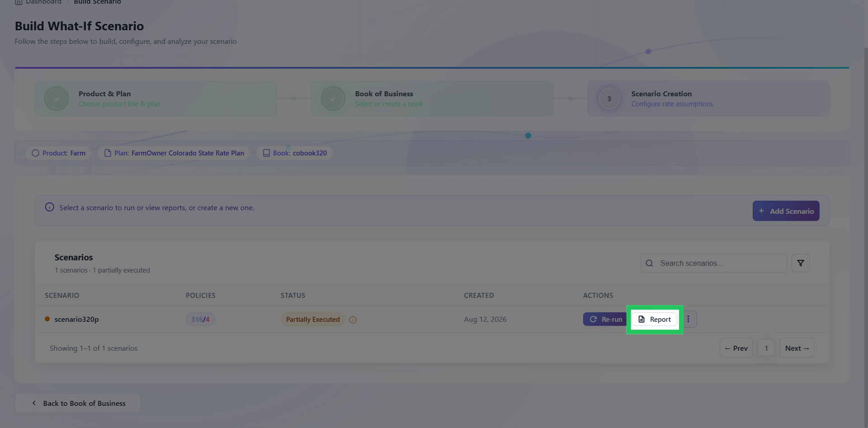Open the Product & Plan step
868x428 pixels.
[x=156, y=99]
